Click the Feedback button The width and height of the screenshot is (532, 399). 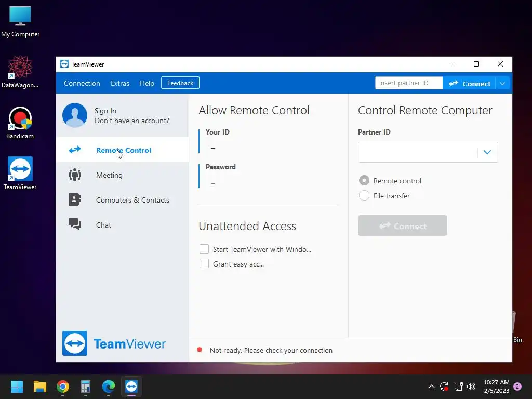[x=180, y=83]
